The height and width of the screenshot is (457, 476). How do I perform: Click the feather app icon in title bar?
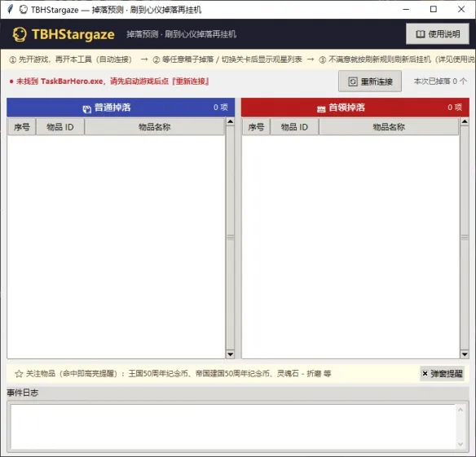pos(10,10)
